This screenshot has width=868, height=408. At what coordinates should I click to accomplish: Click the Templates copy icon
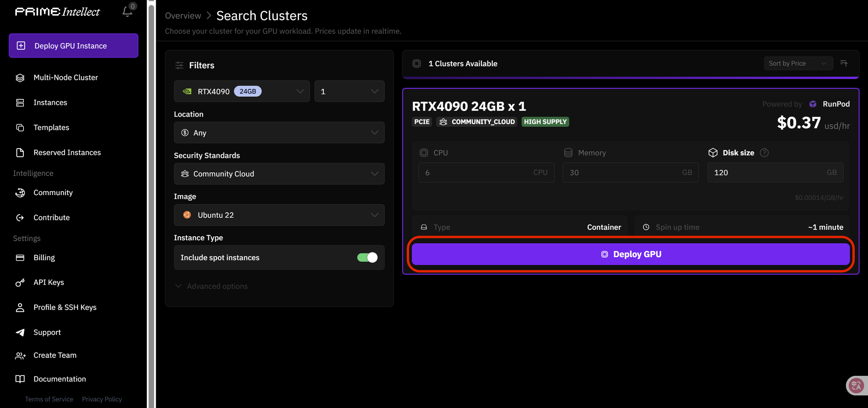(20, 127)
